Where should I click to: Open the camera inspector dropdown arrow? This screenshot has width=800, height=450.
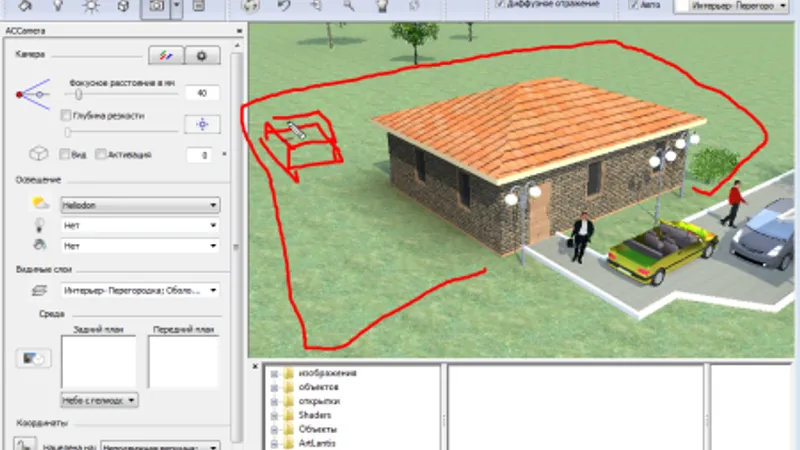(x=176, y=7)
